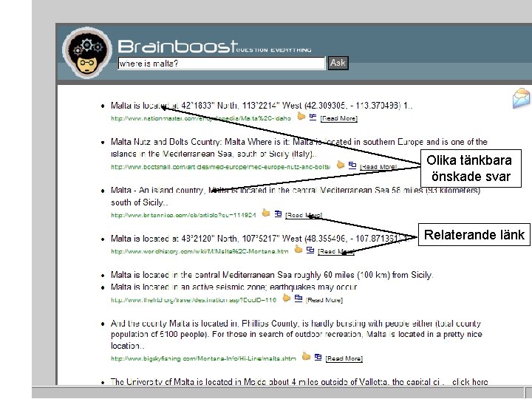The height and width of the screenshot is (399, 532).
Task: Click the envelope mail icon
Action: tap(522, 98)
